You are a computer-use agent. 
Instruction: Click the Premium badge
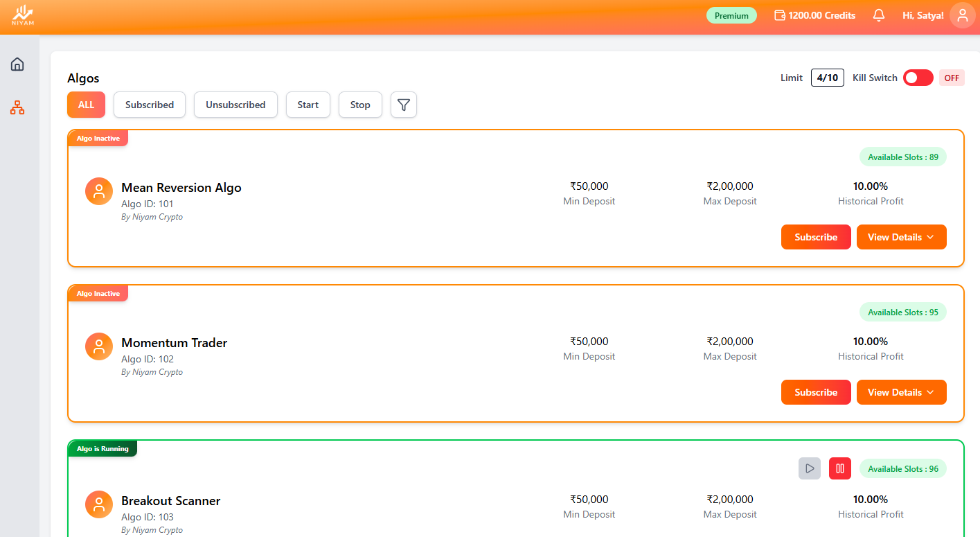(x=731, y=15)
